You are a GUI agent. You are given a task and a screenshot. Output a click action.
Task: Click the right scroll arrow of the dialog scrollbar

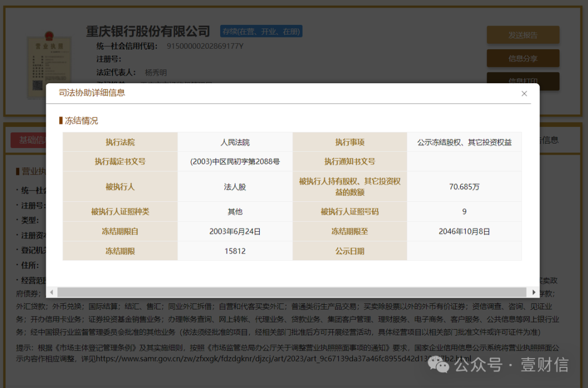point(533,292)
